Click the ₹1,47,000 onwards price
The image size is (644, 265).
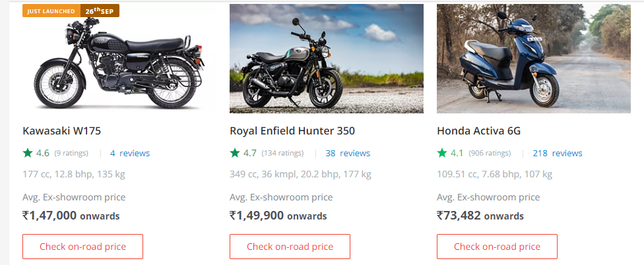pos(71,215)
